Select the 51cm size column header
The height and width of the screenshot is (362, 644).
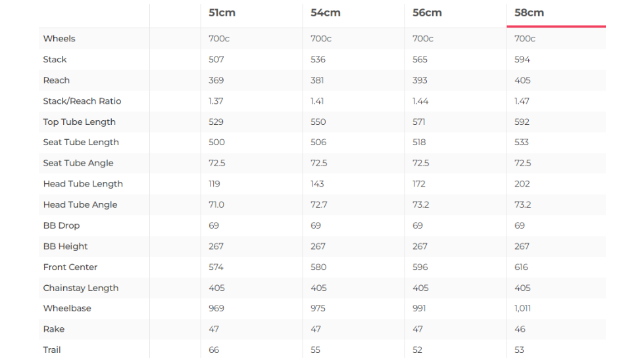click(222, 13)
